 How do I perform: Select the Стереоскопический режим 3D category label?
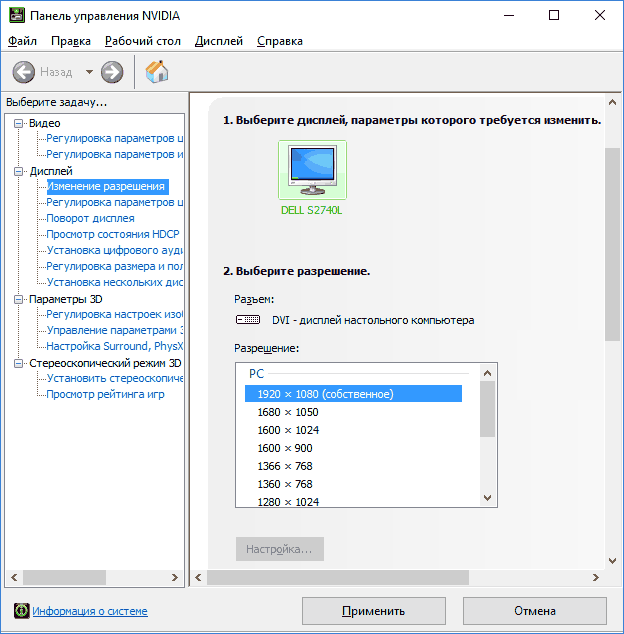pyautogui.click(x=105, y=363)
